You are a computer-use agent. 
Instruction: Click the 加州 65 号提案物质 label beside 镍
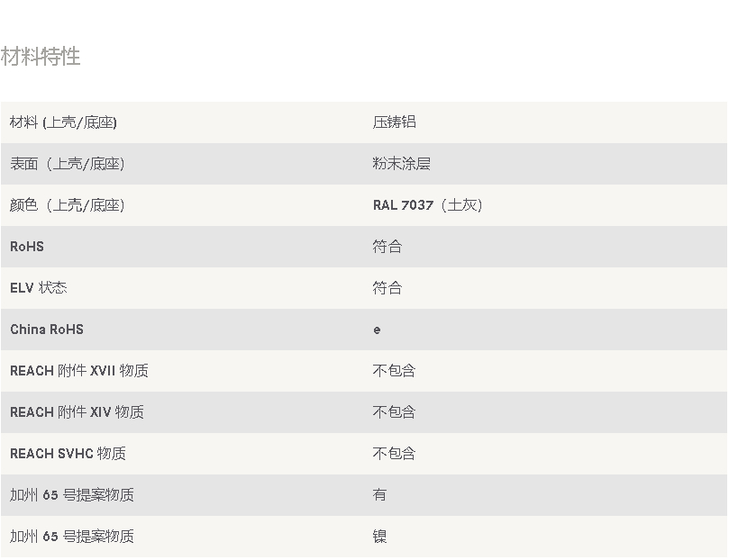(72, 537)
